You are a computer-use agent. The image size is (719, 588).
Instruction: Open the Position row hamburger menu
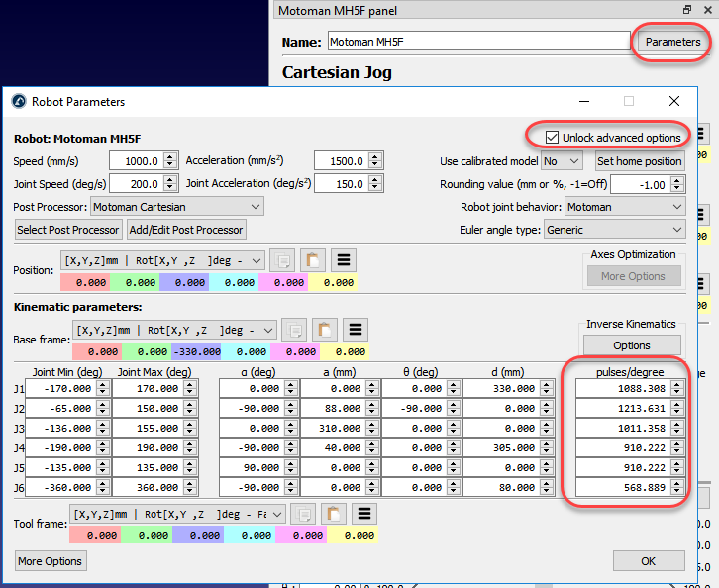pyautogui.click(x=343, y=260)
